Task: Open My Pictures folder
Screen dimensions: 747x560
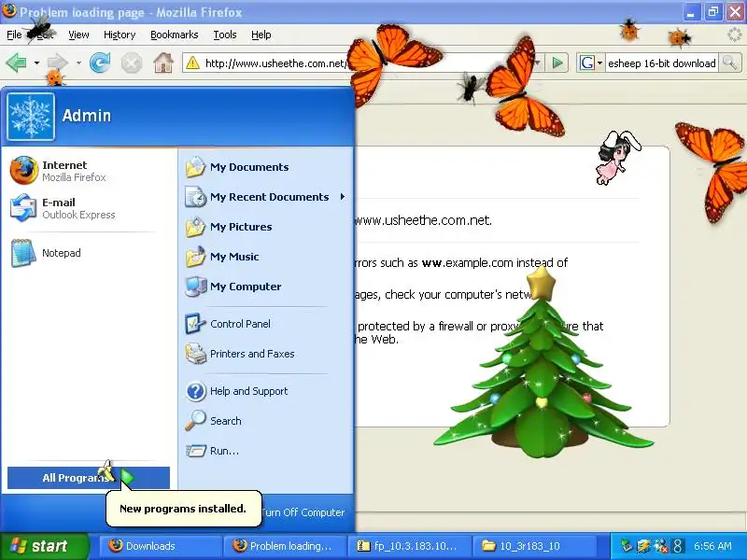Action: [x=266, y=227]
